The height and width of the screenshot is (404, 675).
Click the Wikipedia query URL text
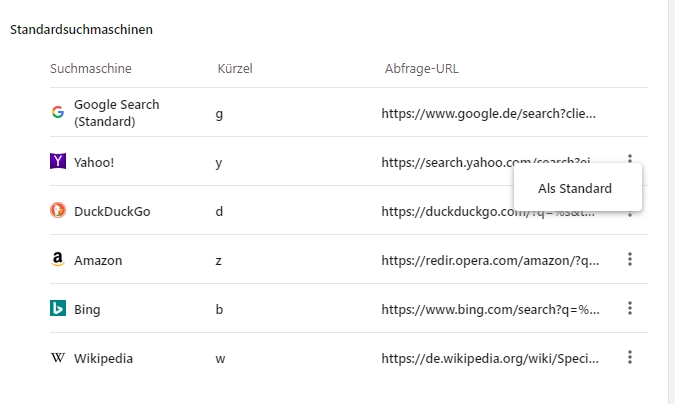tap(490, 358)
